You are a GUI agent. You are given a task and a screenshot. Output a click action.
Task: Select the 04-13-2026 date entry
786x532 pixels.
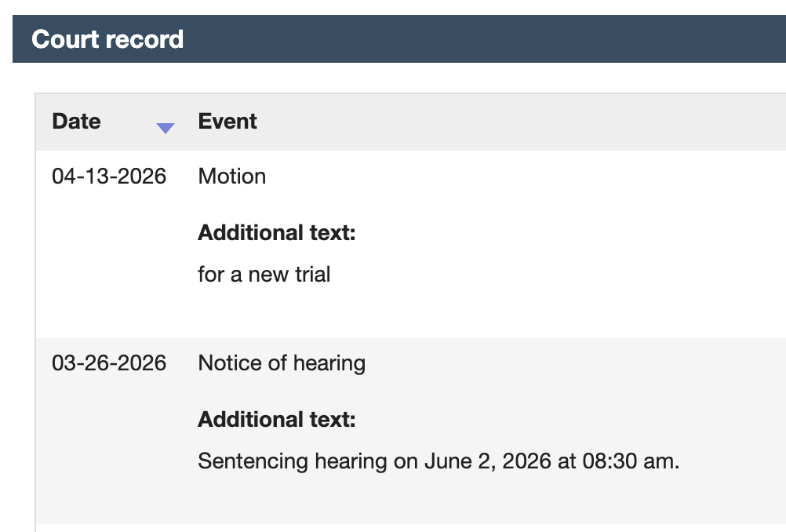point(109,176)
